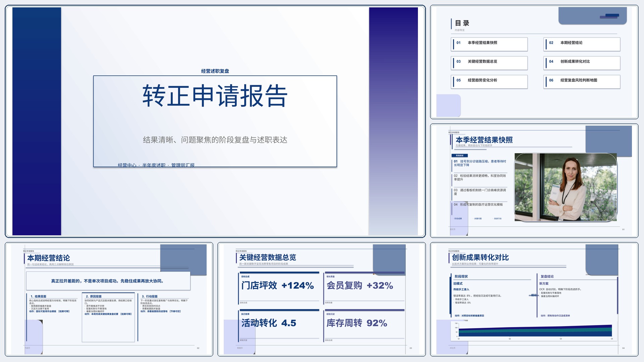The image size is (644, 362).
Task: Click the woman photo in snapshot slide
Action: [566, 187]
